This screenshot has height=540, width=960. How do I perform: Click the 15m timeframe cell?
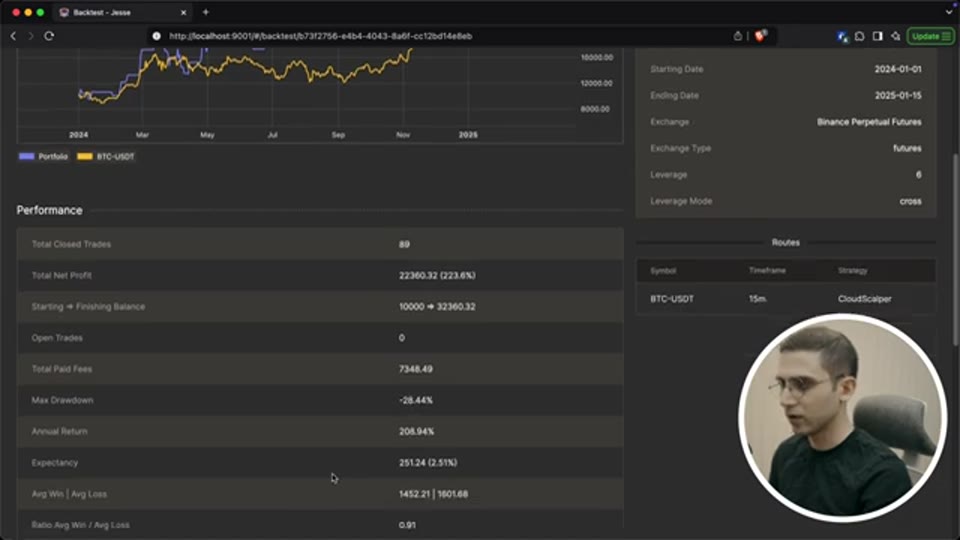757,299
